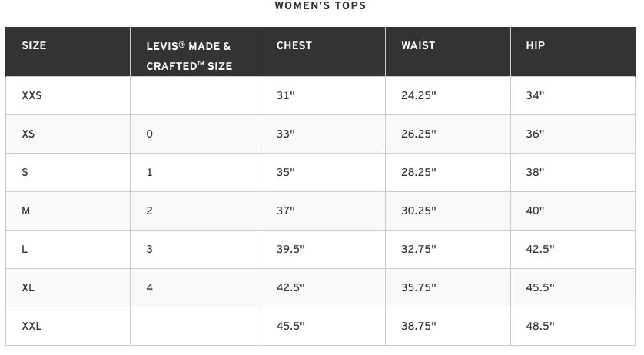Click the XS size row label
Screen dimensions: 644x355
pos(28,134)
